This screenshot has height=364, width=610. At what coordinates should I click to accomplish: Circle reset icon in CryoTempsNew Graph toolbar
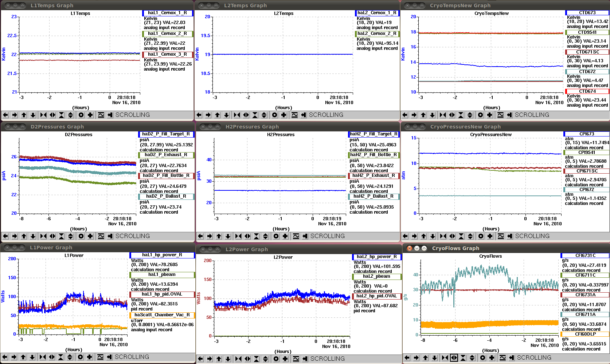coord(481,115)
